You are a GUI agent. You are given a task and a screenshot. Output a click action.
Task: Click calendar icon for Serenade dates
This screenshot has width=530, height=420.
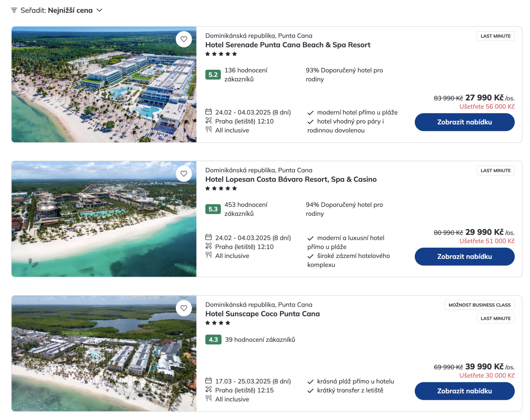209,112
